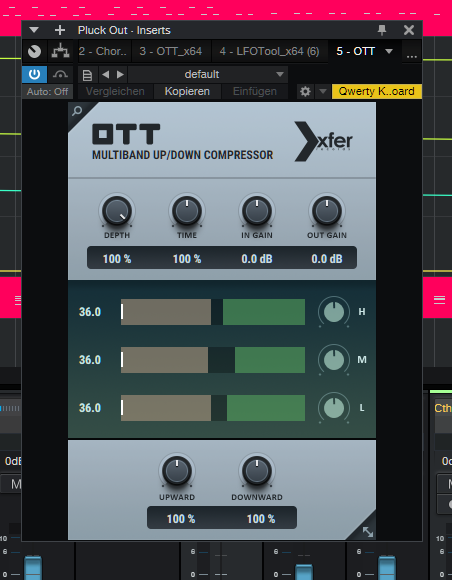Open the dropdown arrow beside 5 - OTT

click(389, 51)
